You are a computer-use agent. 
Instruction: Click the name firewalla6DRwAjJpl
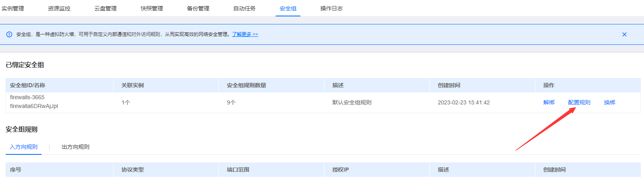coord(34,106)
